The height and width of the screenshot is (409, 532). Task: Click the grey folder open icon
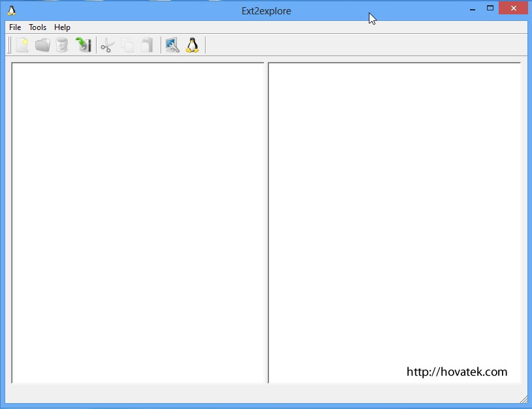pos(42,45)
